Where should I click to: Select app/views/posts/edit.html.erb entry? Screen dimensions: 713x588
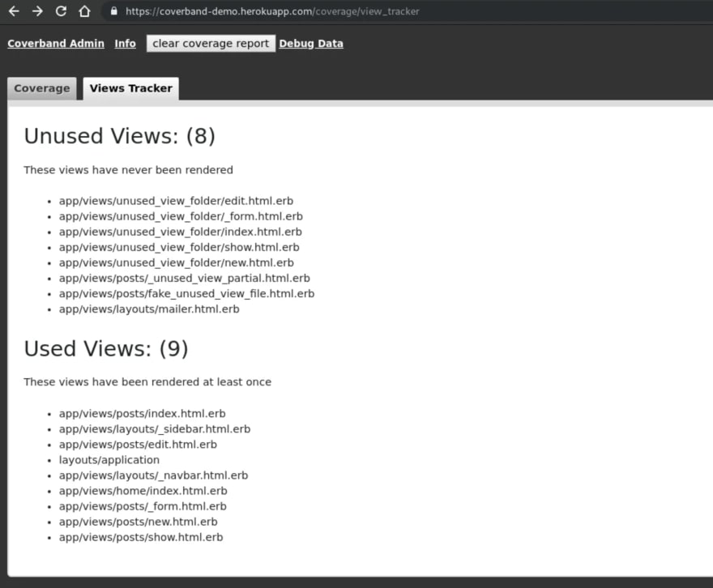pos(138,445)
